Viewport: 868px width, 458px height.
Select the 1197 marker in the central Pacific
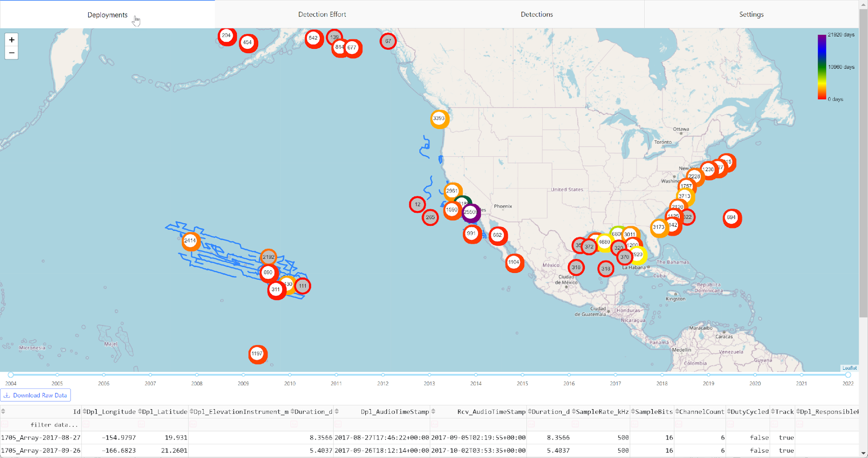pyautogui.click(x=257, y=354)
